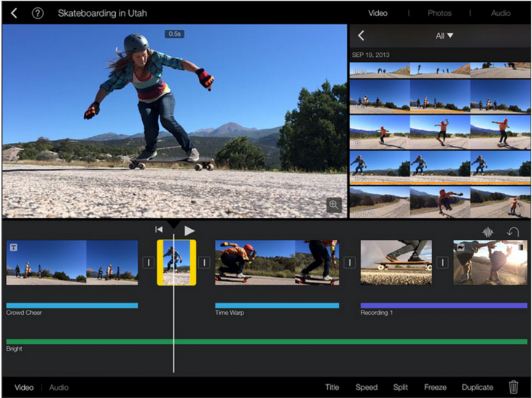Select Audio in the bottom-left toggle
This screenshot has height=398, width=532.
coord(59,387)
